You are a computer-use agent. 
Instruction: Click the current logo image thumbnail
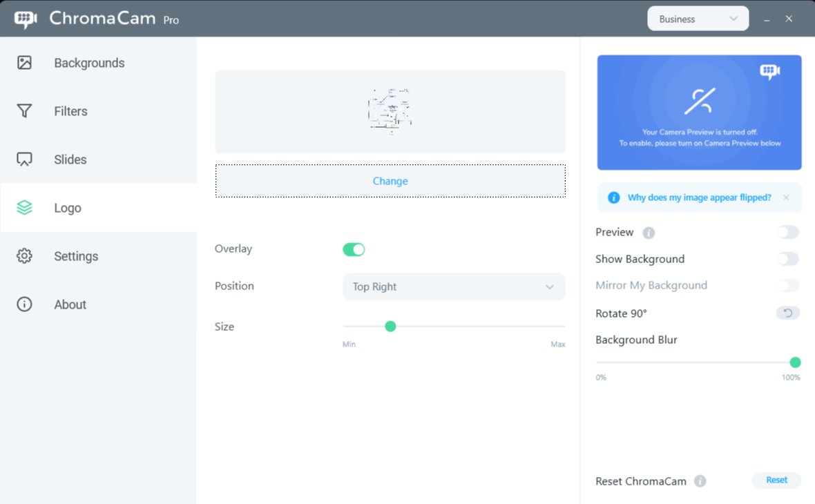click(390, 111)
